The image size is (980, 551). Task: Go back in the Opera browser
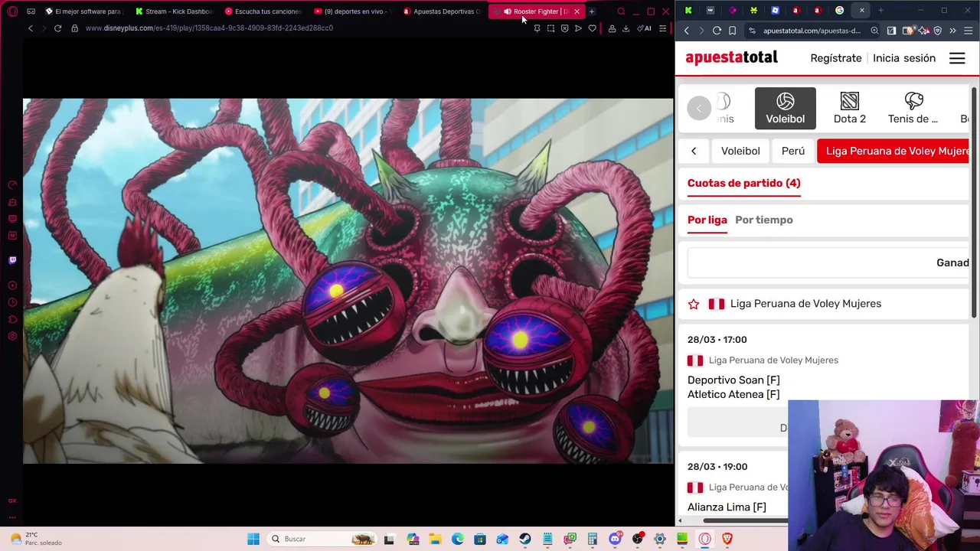coord(31,28)
